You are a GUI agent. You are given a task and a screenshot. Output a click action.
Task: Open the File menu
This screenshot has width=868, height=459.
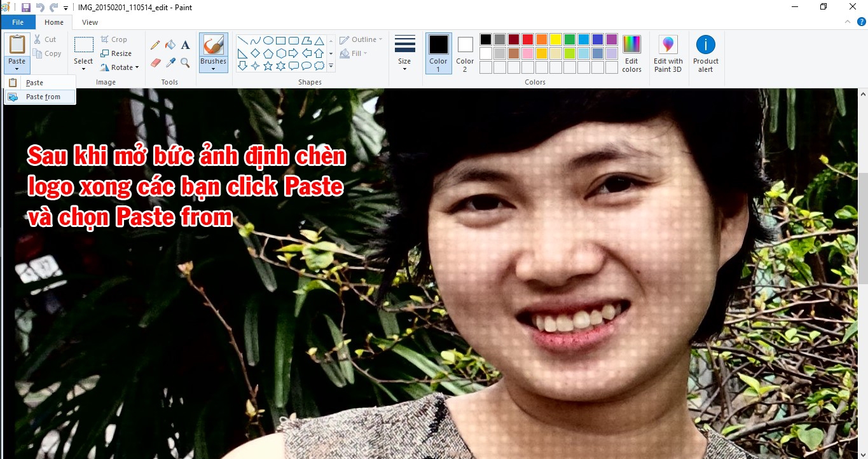tap(18, 22)
